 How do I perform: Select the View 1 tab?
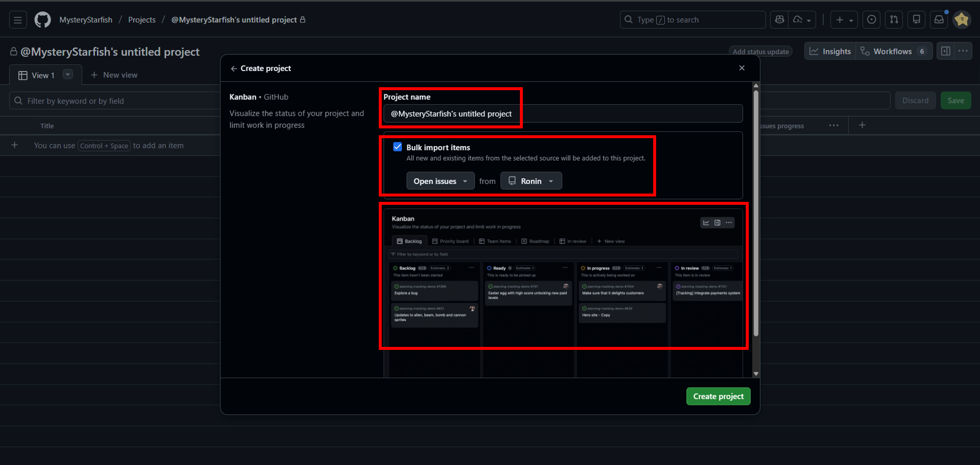pos(37,75)
